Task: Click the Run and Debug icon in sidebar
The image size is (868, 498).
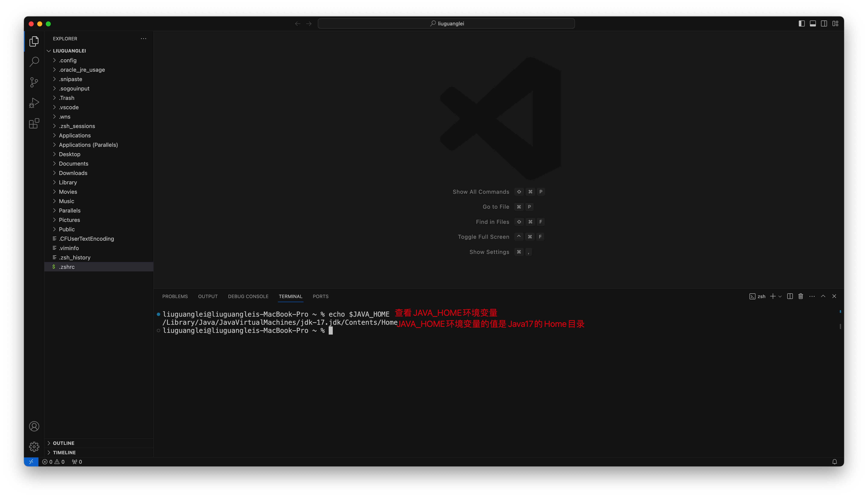Action: [x=34, y=102]
